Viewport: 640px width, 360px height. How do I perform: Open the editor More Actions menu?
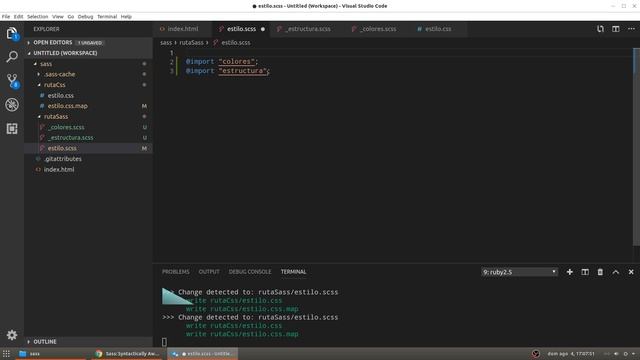tap(631, 29)
